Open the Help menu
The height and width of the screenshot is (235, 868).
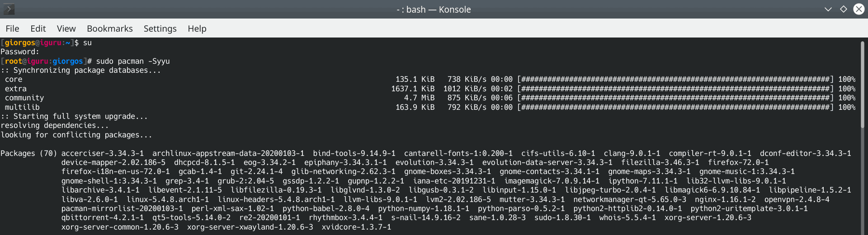197,28
